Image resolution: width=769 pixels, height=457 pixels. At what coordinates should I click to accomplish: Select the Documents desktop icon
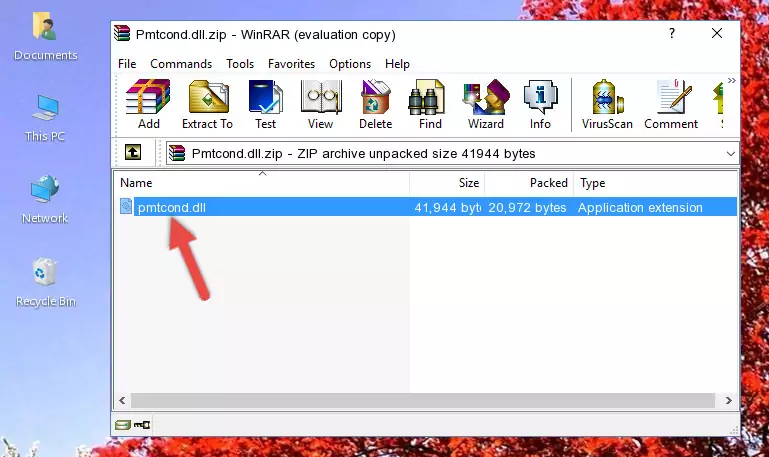pos(46,36)
